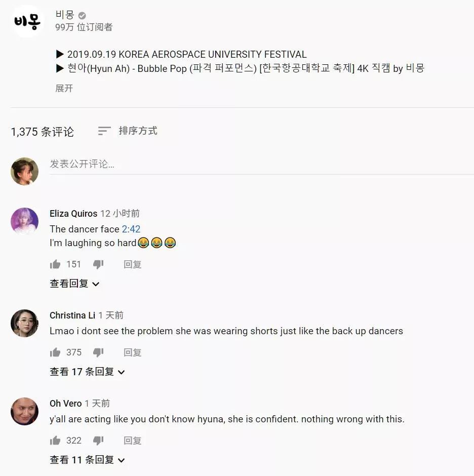Reply to Oh Vero's comment
This screenshot has width=474, height=476.
pyautogui.click(x=132, y=441)
